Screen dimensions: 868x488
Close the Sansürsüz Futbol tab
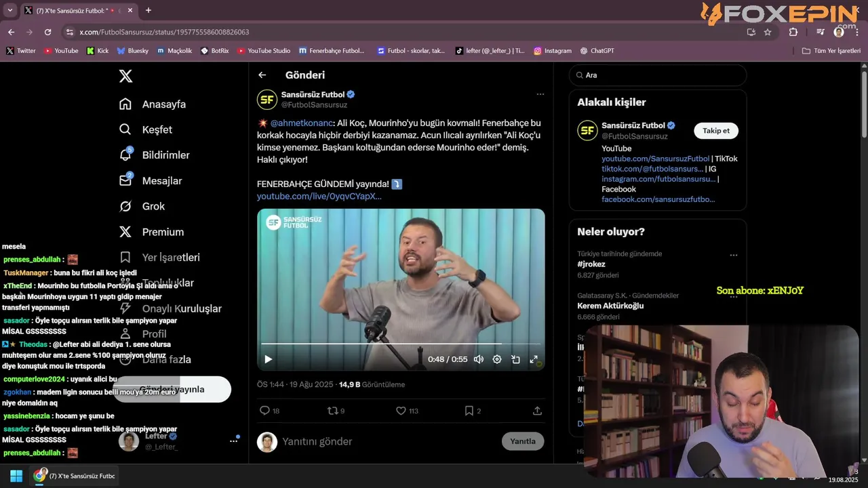click(130, 10)
